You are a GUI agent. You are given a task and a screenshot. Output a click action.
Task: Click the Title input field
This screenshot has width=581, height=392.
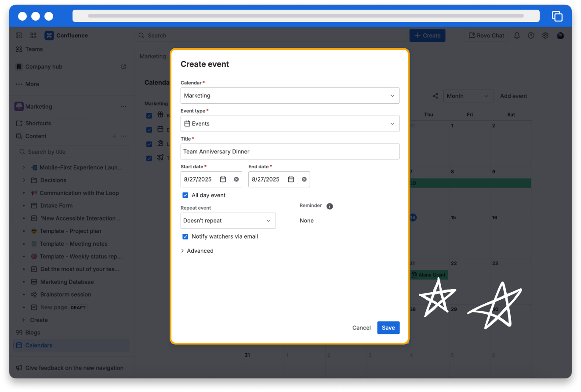tap(290, 152)
